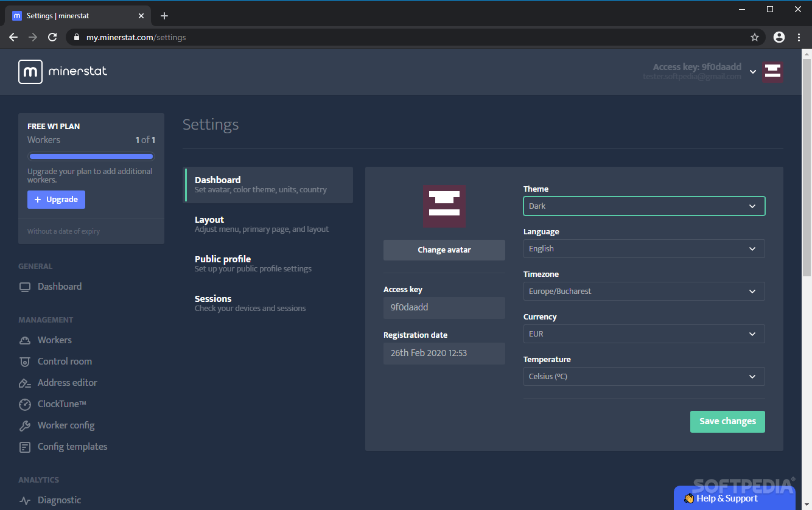Image resolution: width=812 pixels, height=510 pixels.
Task: Open a new browser tab
Action: pyautogui.click(x=164, y=16)
